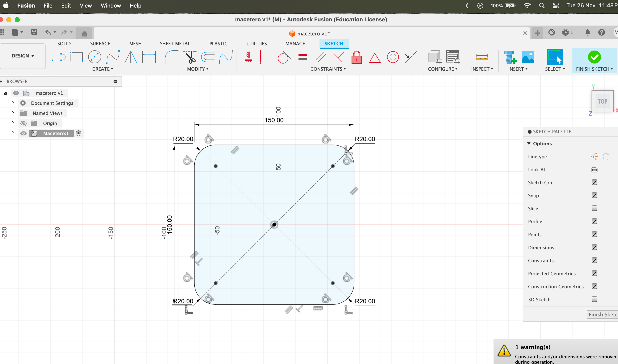Apply Horizontal/Vertical constraint
618x364 pixels.
[x=248, y=57]
